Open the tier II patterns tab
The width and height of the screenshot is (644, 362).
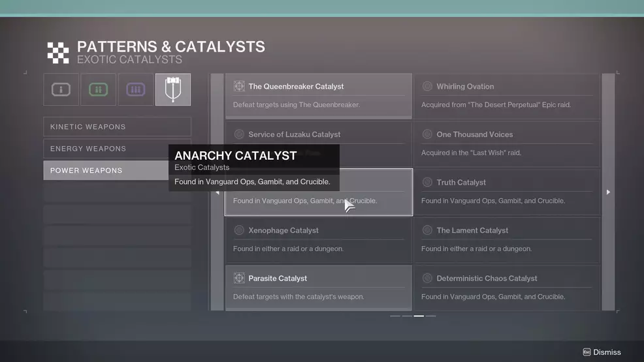pos(98,89)
